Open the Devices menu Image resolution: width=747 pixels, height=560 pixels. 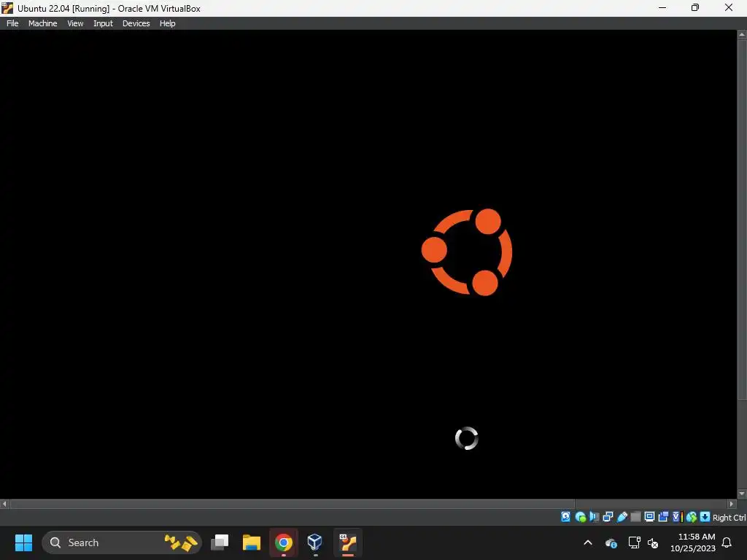(x=136, y=23)
